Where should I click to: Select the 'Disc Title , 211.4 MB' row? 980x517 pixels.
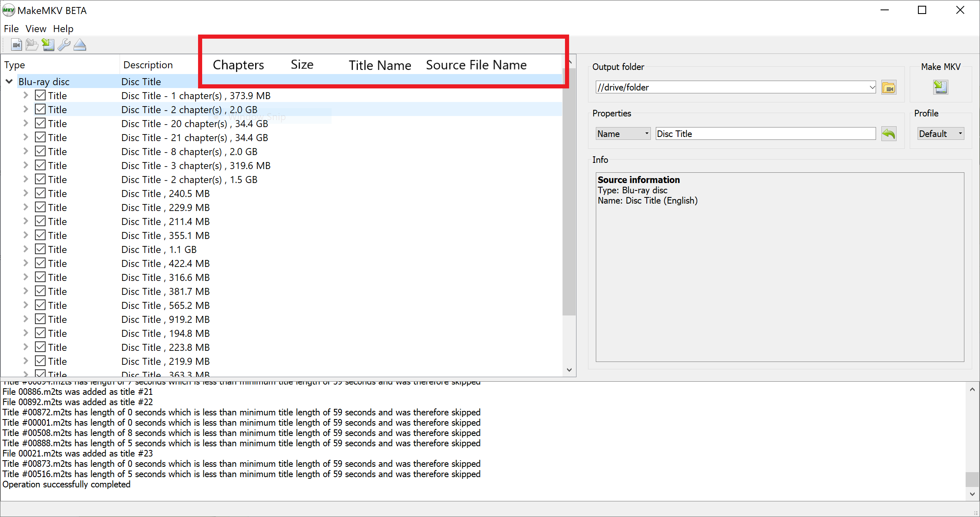click(x=281, y=221)
